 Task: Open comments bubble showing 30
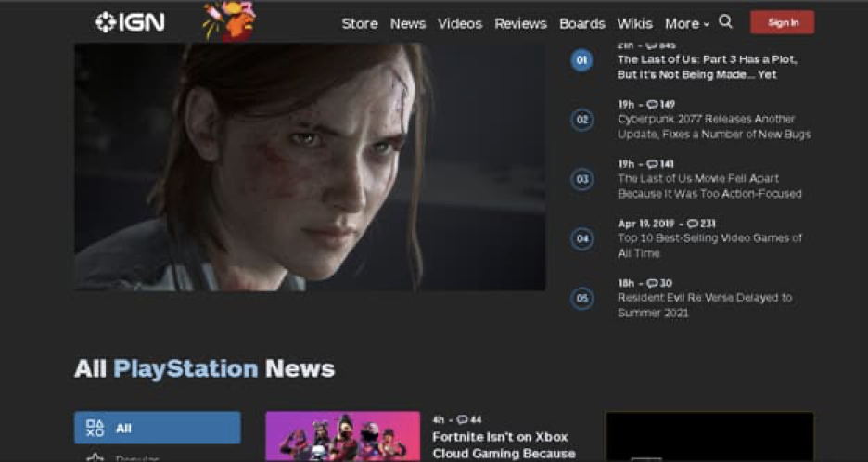click(657, 283)
